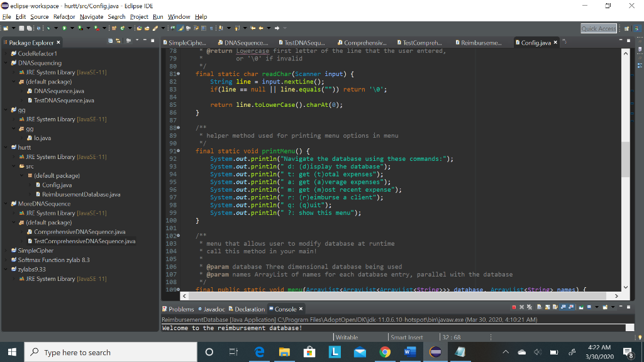
Task: Fold the printMenu method at line 91
Action: (x=178, y=151)
